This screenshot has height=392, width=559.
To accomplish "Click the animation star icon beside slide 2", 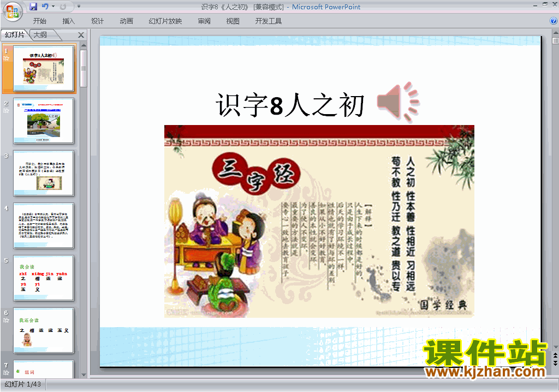I will 6,111.
